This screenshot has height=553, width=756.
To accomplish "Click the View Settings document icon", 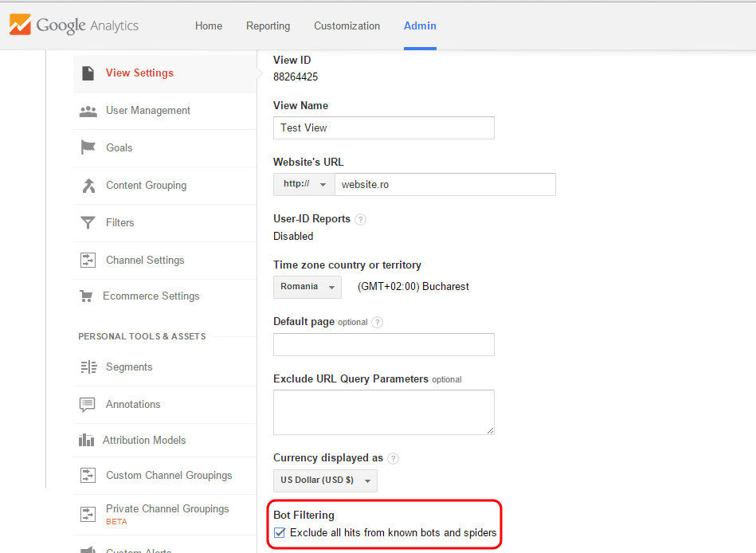I will (88, 73).
